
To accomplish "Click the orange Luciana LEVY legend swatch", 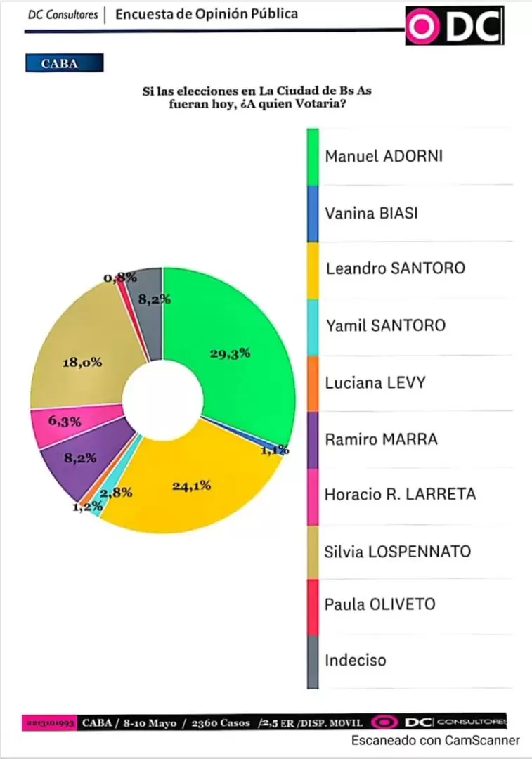I will pos(313,384).
